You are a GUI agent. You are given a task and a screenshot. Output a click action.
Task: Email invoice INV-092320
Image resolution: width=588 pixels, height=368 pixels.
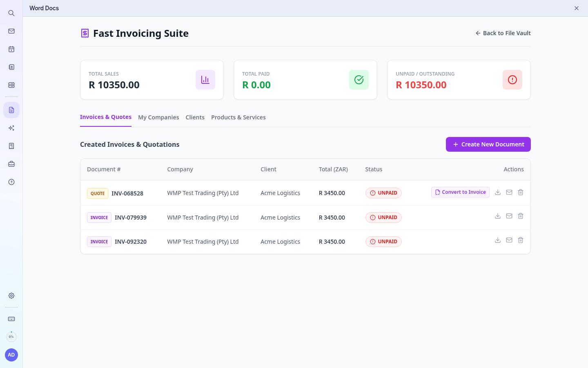coord(509,240)
